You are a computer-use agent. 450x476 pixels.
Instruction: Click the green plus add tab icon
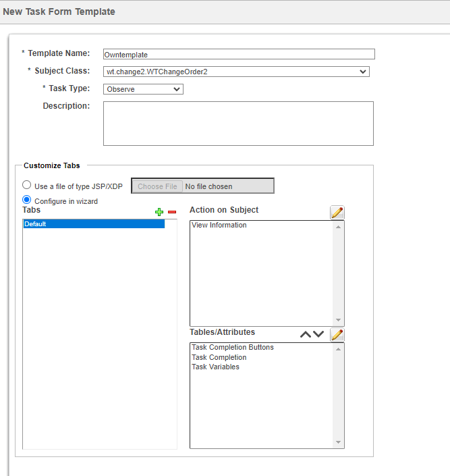pos(159,212)
